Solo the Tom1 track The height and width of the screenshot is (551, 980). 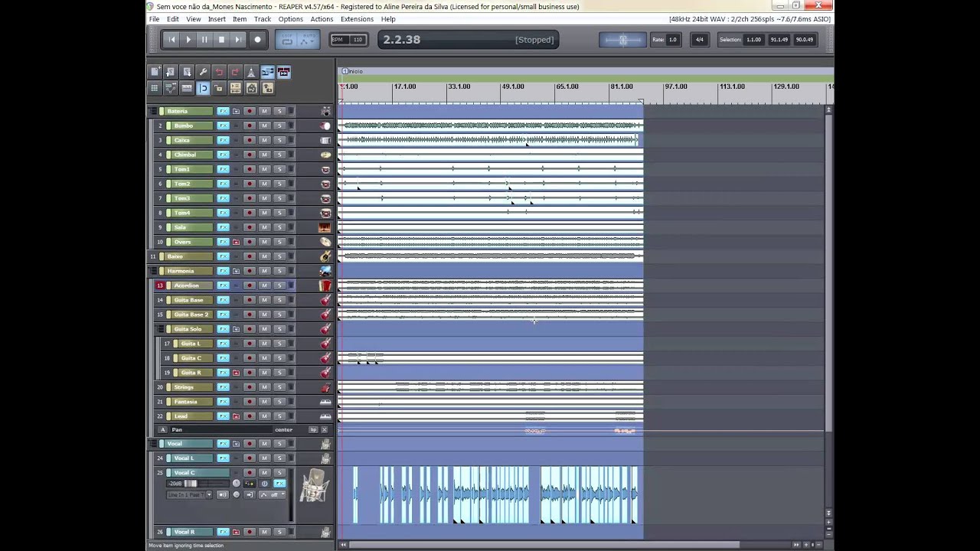point(279,169)
